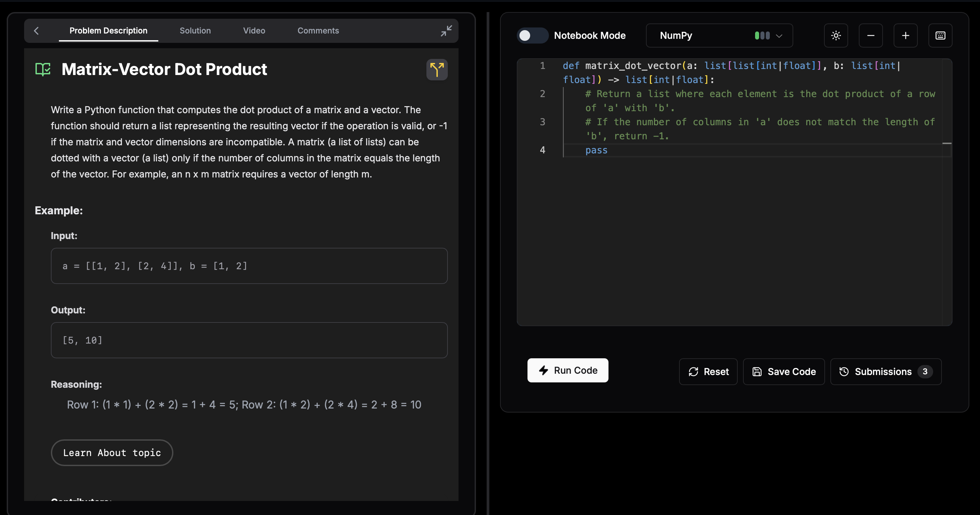The image size is (980, 515).
Task: Click the Submissions count badge showing 3
Action: coord(925,372)
